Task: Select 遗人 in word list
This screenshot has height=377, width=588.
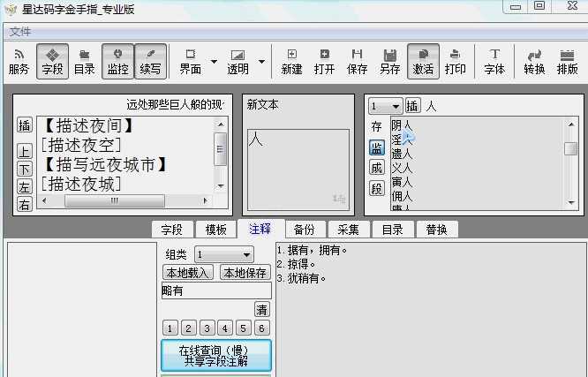Action: (402, 154)
